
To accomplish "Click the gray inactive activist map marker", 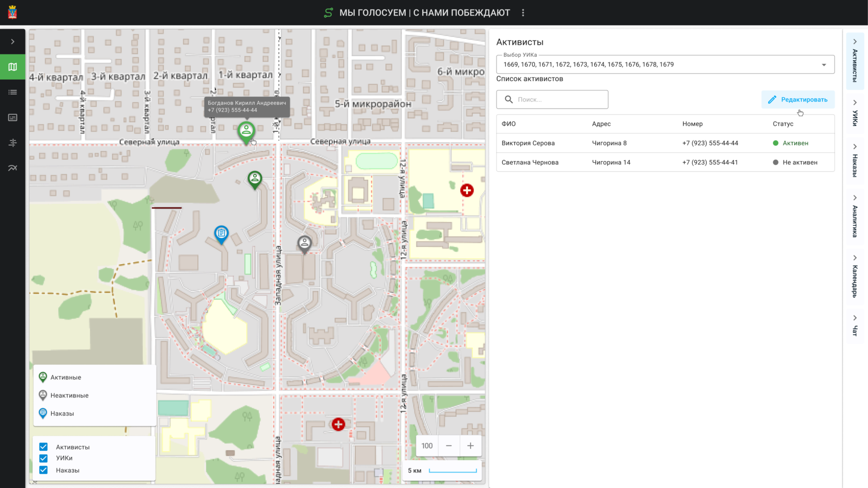I will click(x=304, y=243).
